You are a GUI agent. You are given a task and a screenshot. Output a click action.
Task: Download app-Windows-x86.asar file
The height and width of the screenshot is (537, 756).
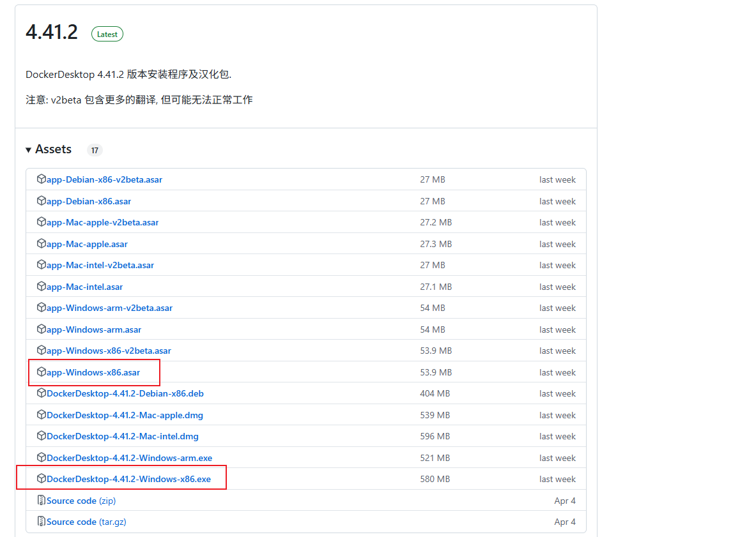coord(93,373)
